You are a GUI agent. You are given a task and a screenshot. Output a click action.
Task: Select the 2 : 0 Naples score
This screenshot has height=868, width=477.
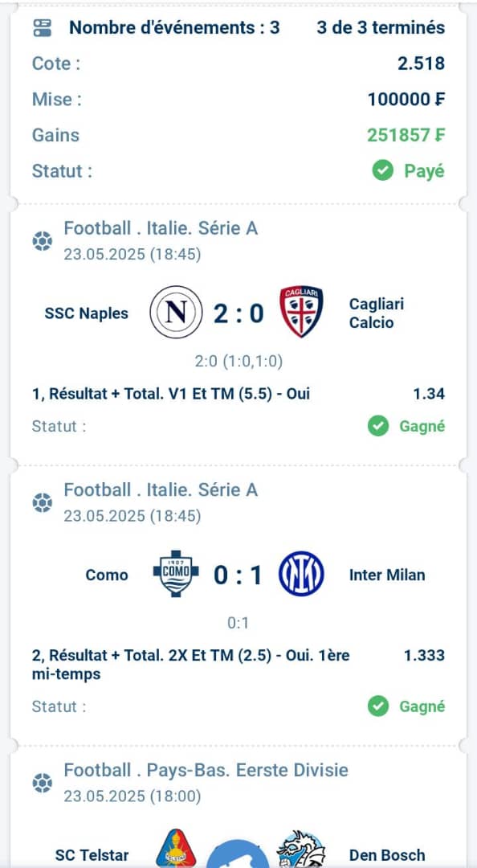(238, 313)
